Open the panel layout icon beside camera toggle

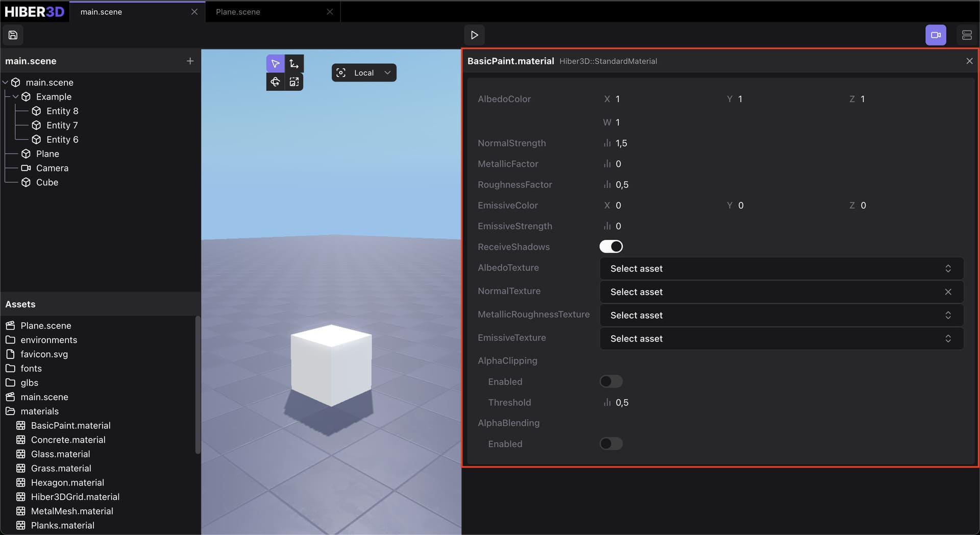click(x=967, y=35)
